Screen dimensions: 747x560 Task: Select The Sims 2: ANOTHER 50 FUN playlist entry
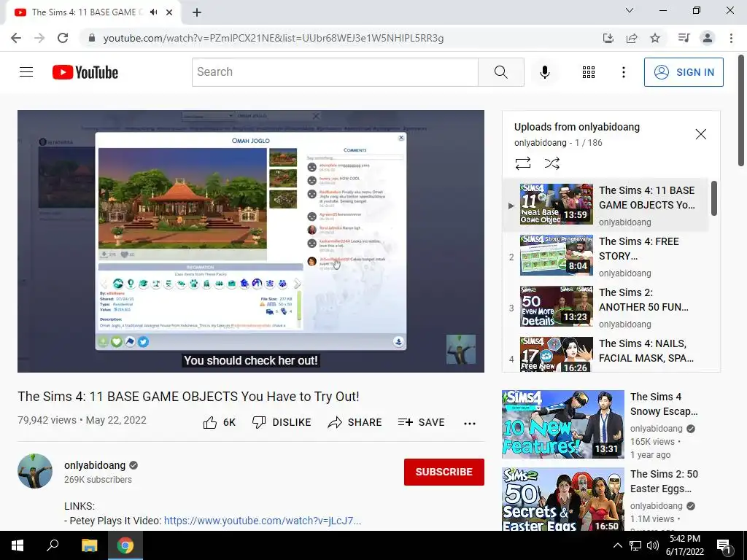[605, 306]
